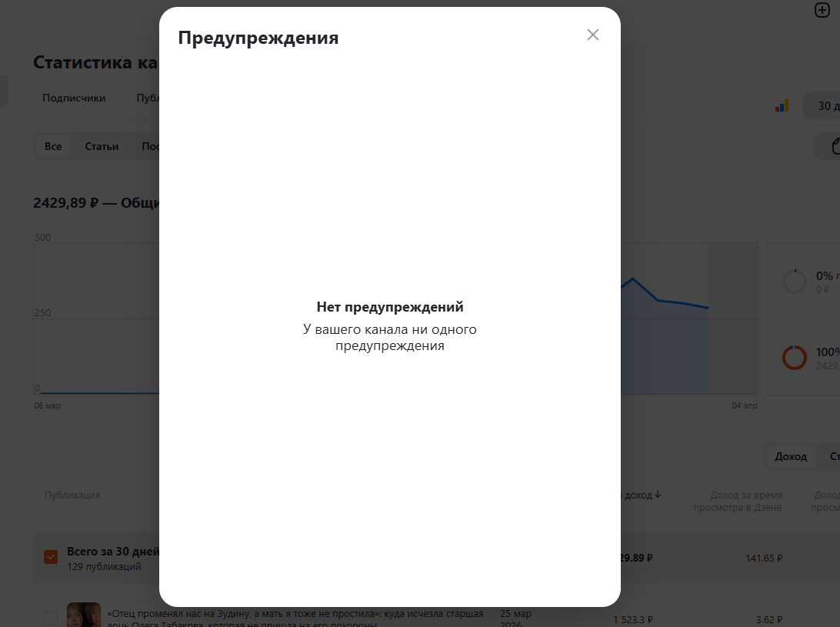840x627 pixels.
Task: Click the Публикация column header
Action: tap(72, 495)
